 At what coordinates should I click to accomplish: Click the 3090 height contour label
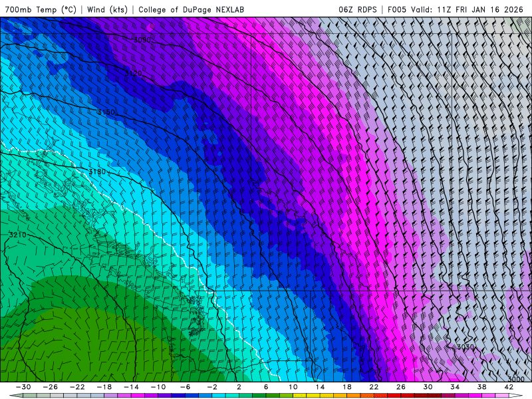[142, 40]
